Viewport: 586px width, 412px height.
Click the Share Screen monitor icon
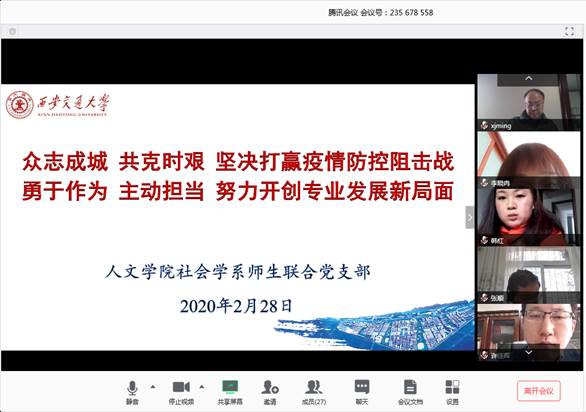(x=230, y=387)
